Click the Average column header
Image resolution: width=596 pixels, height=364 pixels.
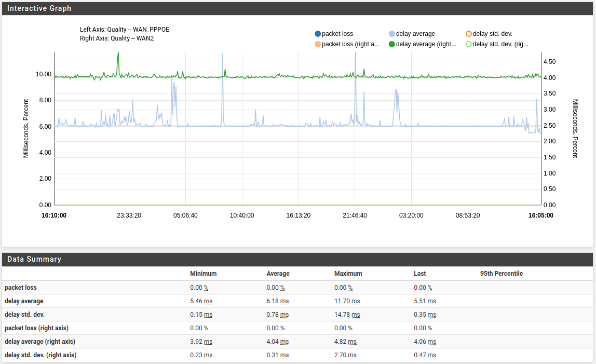278,274
